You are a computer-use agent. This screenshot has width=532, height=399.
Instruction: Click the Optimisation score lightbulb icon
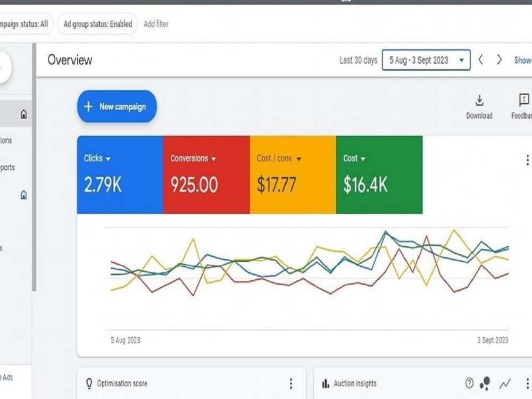tap(89, 384)
